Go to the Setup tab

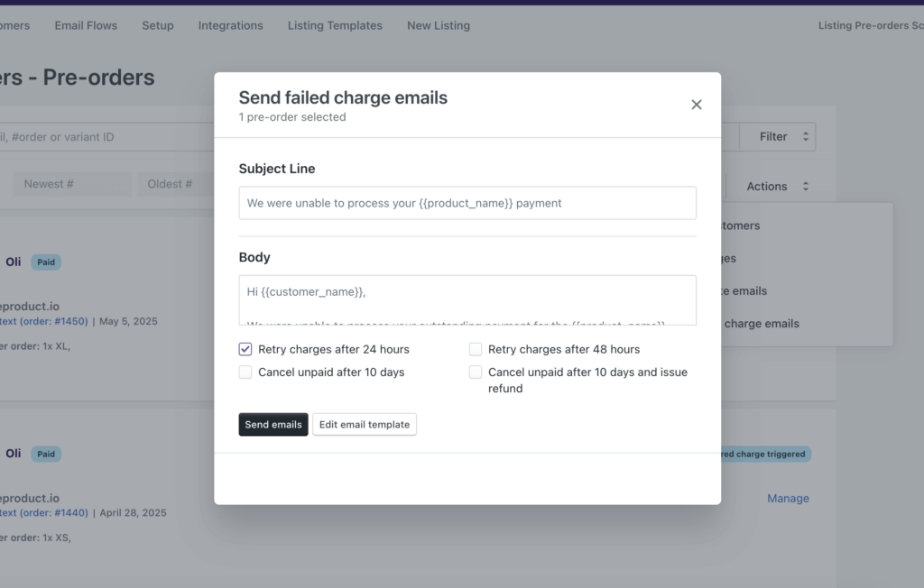157,25
